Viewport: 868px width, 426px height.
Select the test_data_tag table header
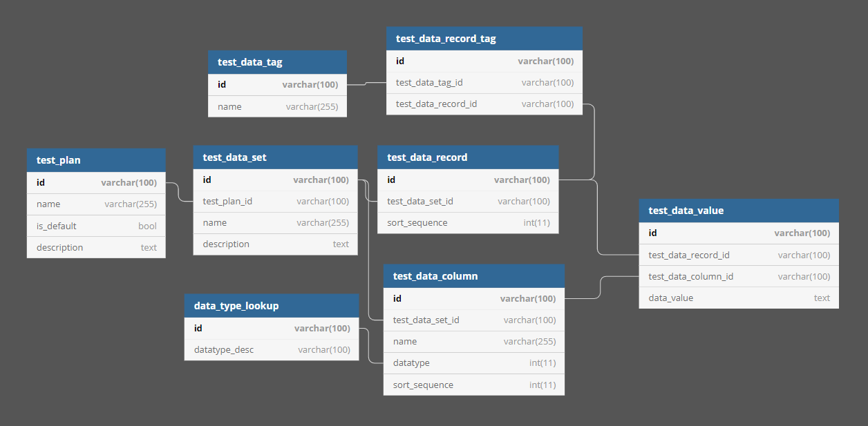coord(276,61)
